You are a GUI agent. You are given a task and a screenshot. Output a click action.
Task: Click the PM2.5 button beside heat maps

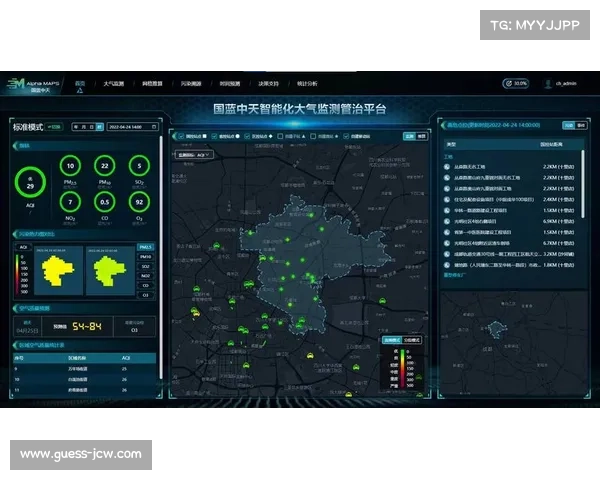click(145, 247)
